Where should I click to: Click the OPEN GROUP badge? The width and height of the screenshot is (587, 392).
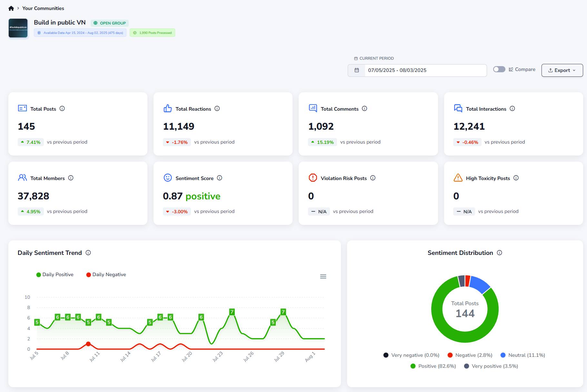pos(110,23)
